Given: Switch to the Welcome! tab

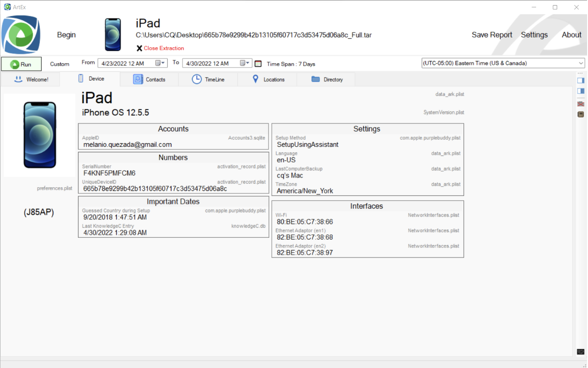Looking at the screenshot, I should [x=30, y=79].
